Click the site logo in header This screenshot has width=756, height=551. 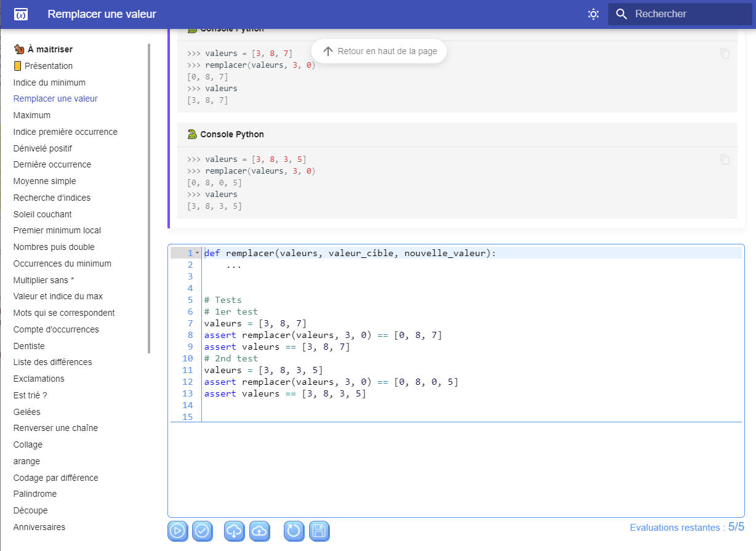pyautogui.click(x=21, y=14)
